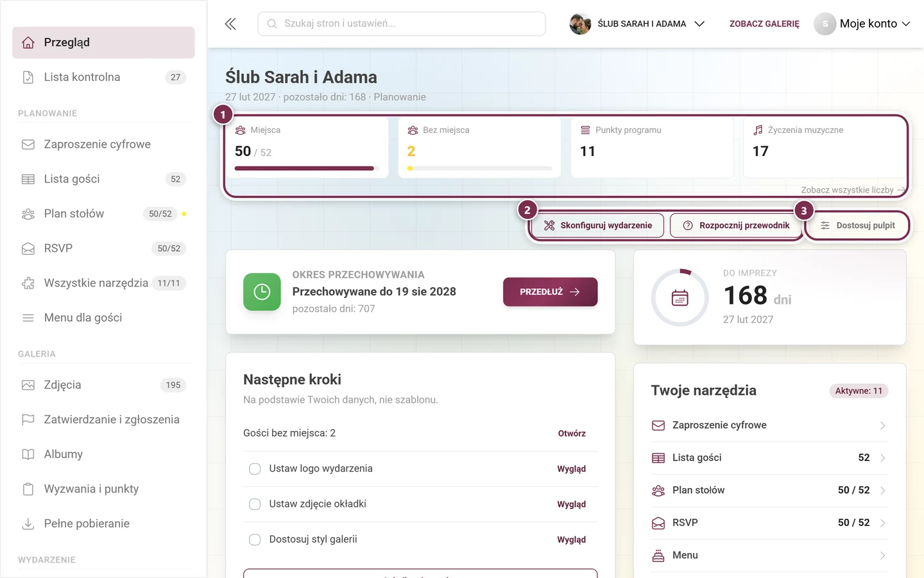Click the people icon beside Plan stołów in sidebar
This screenshot has height=578, width=924.
tap(28, 214)
